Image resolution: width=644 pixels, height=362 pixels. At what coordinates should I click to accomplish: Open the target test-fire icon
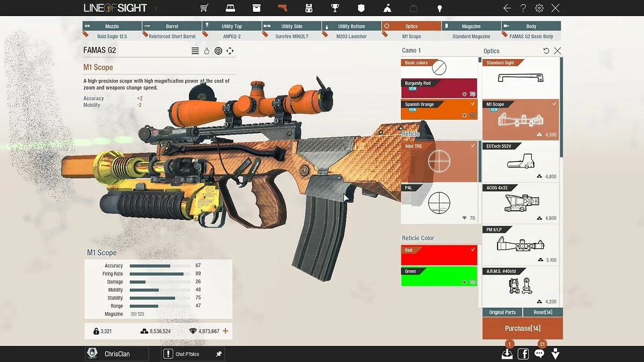coord(218,51)
